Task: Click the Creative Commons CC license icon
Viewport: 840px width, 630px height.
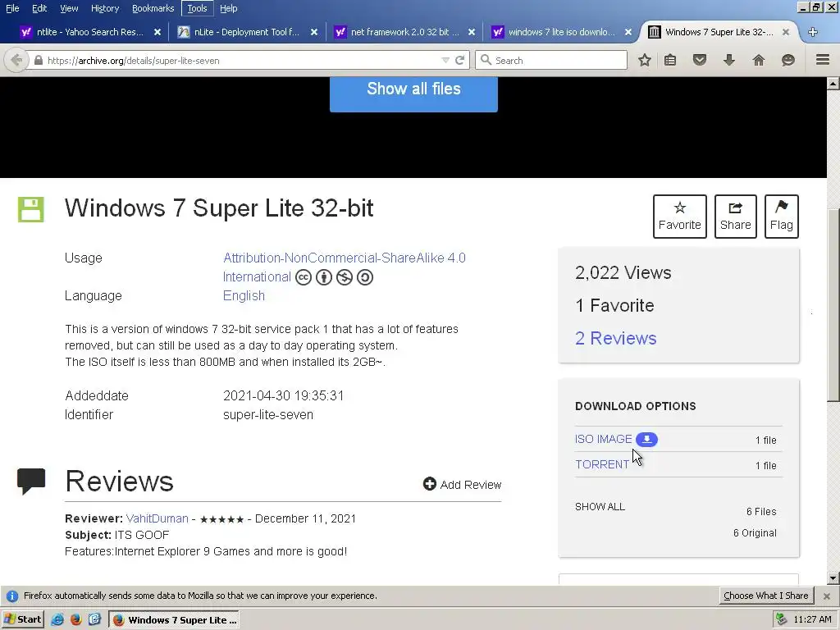Action: tap(304, 277)
